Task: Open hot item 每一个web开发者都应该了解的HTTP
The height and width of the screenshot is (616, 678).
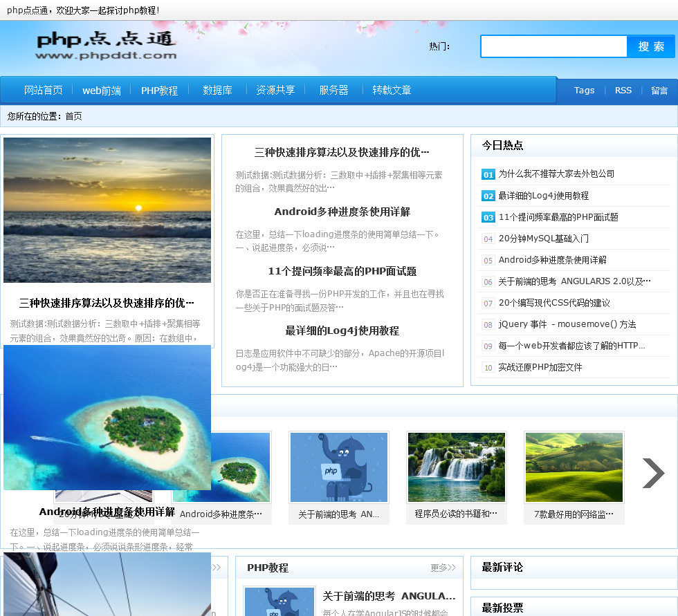Action: (571, 346)
